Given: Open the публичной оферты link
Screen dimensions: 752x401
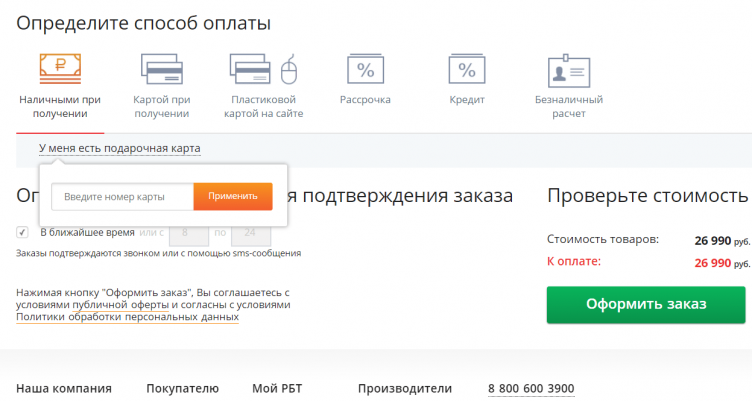Looking at the screenshot, I should [120, 305].
